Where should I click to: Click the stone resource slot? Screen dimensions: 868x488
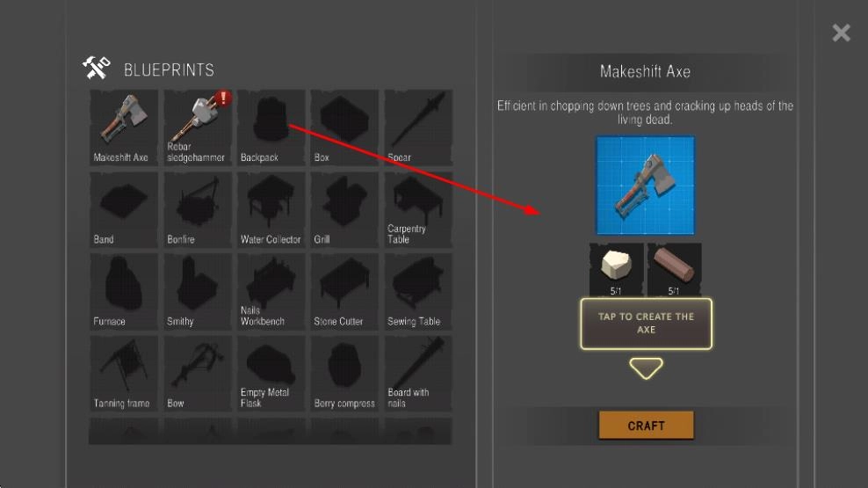[616, 269]
